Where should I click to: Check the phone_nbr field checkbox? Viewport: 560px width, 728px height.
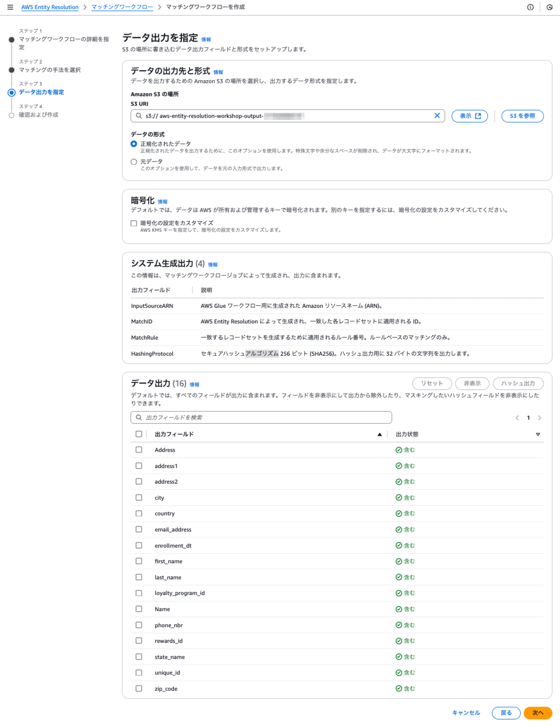pyautogui.click(x=139, y=625)
